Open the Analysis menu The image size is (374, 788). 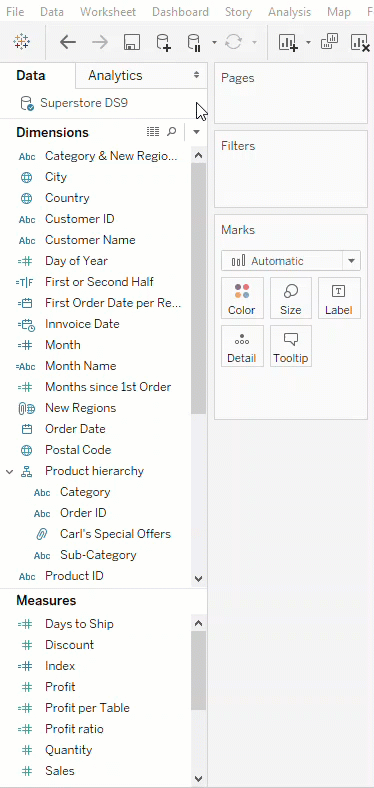(x=290, y=12)
